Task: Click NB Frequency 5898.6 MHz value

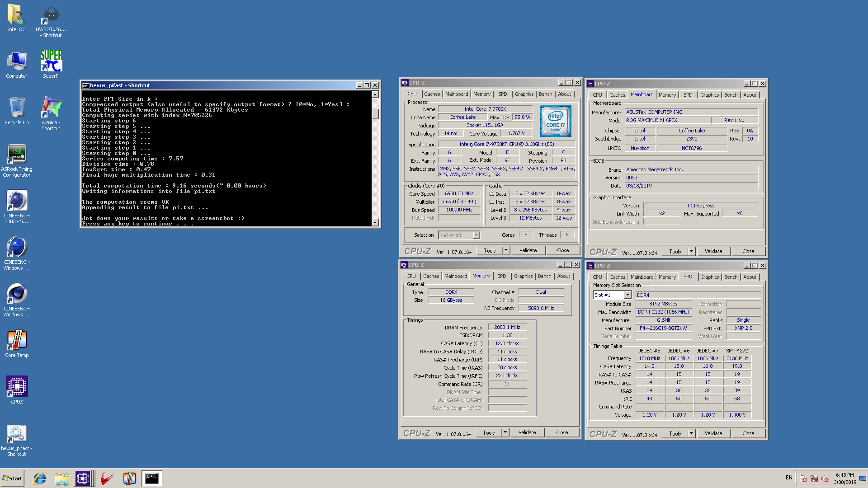Action: pos(541,308)
